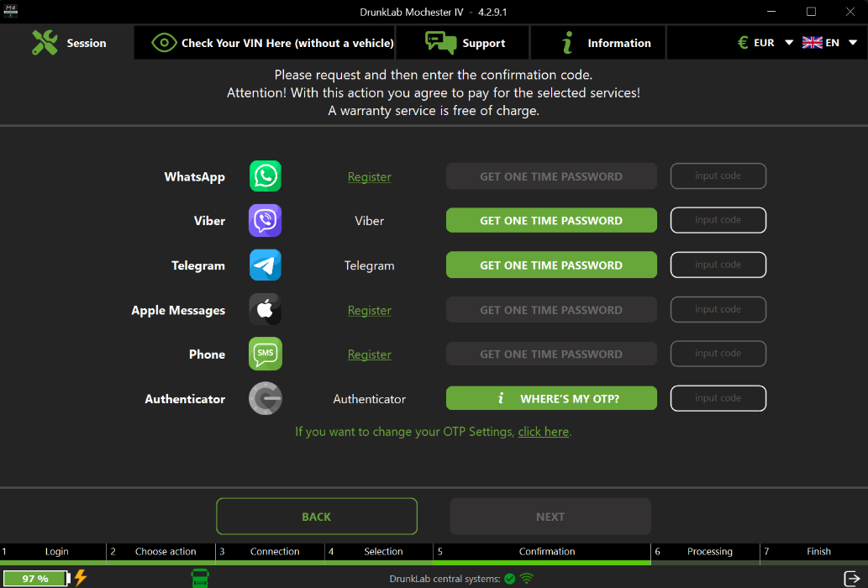Open Information via the i icon
Viewport: 868px width, 588px height.
[566, 42]
